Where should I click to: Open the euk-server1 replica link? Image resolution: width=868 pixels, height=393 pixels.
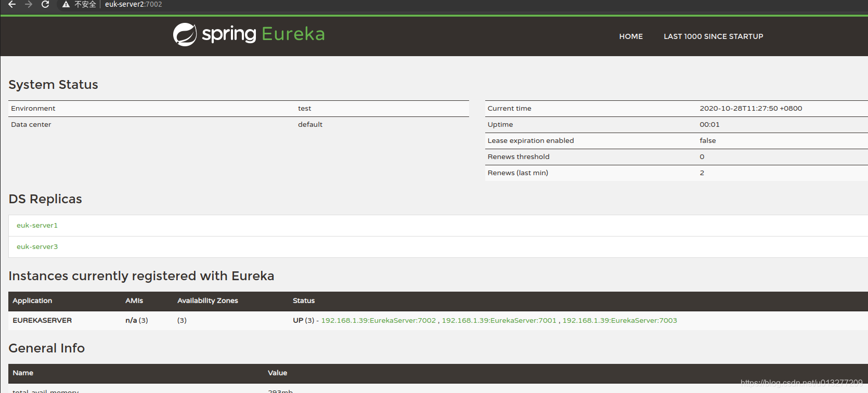tap(37, 225)
